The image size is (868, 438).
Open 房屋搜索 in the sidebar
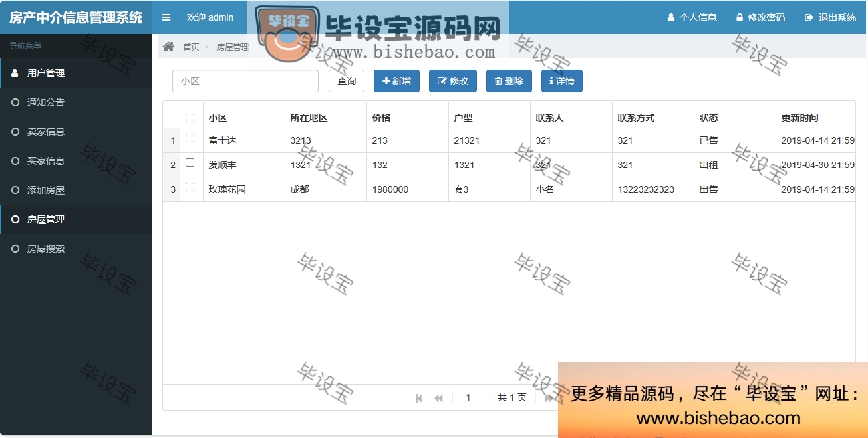click(x=76, y=249)
